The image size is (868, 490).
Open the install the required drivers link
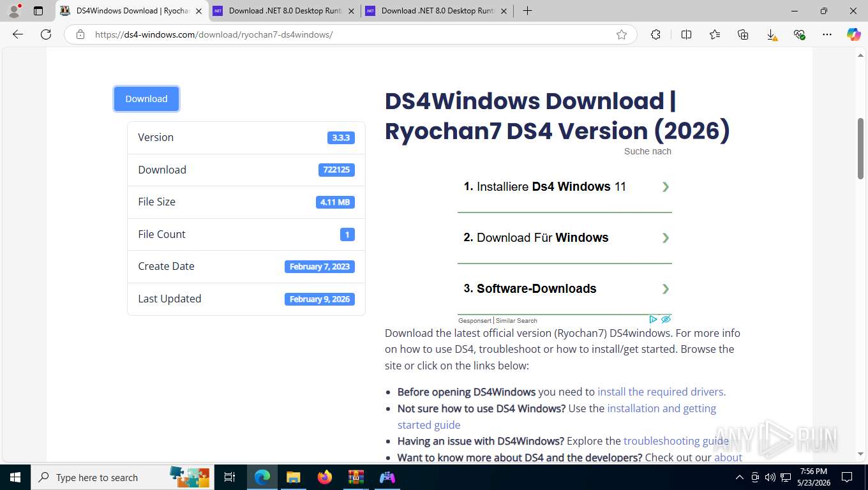[661, 392]
